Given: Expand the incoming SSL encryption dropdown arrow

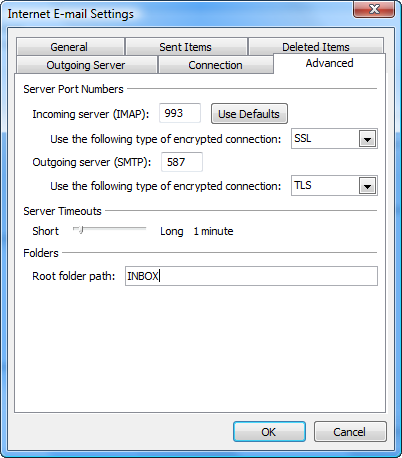Looking at the screenshot, I should [x=367, y=139].
